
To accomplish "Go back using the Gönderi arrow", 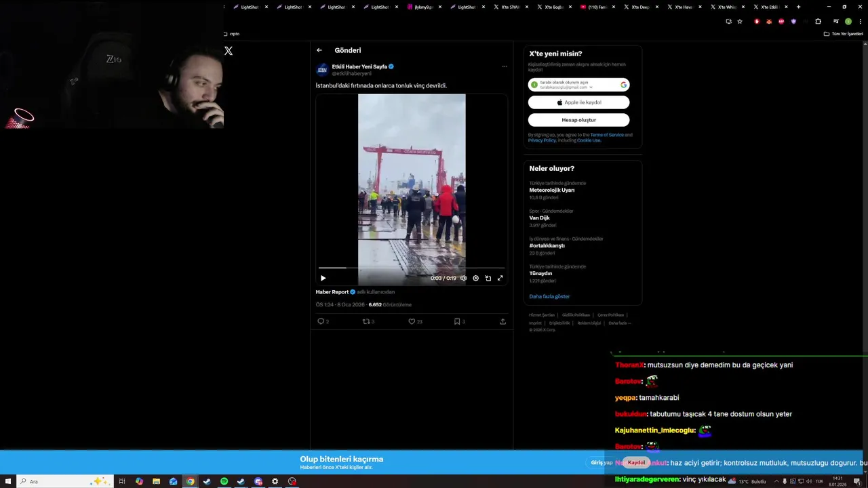I will coord(319,50).
